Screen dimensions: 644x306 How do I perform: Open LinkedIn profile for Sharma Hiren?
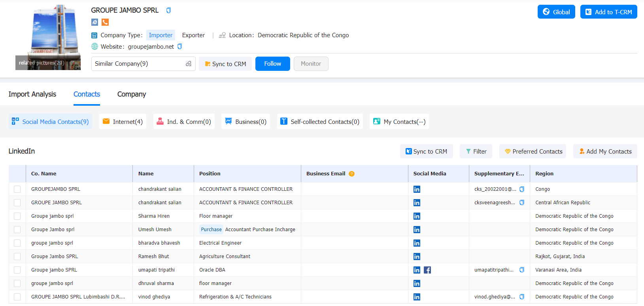point(417,216)
